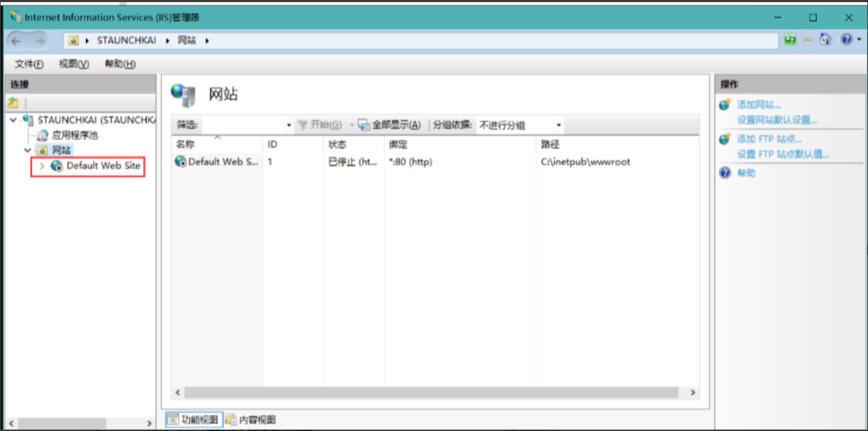Open the 视图(V) menu

74,64
